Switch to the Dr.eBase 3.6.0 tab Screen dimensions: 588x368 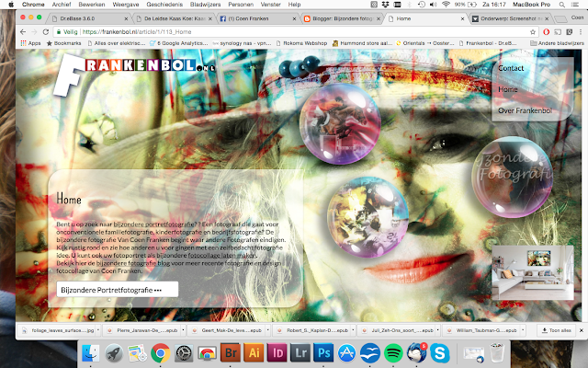[x=89, y=18]
